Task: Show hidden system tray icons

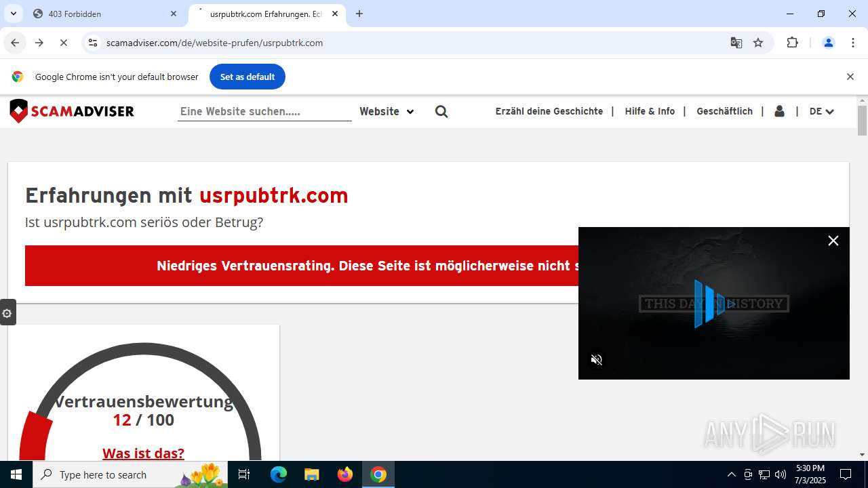Action: (x=731, y=474)
